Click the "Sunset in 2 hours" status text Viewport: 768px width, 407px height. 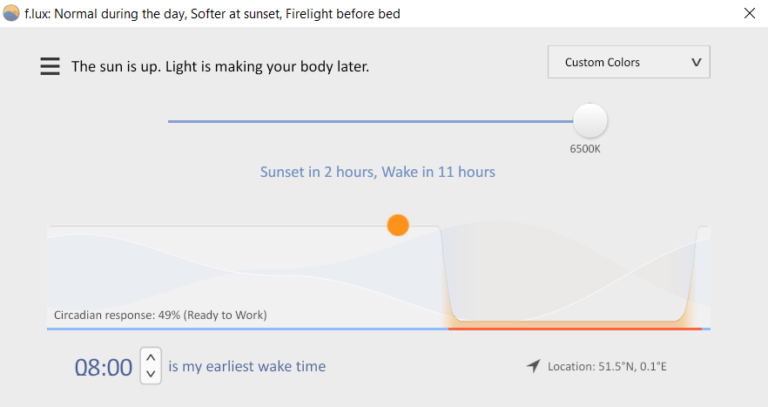click(377, 172)
